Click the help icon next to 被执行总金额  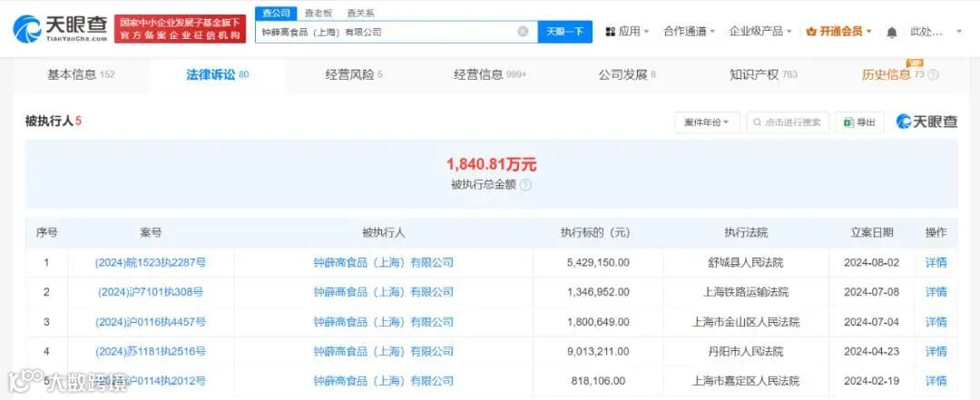[x=525, y=185]
